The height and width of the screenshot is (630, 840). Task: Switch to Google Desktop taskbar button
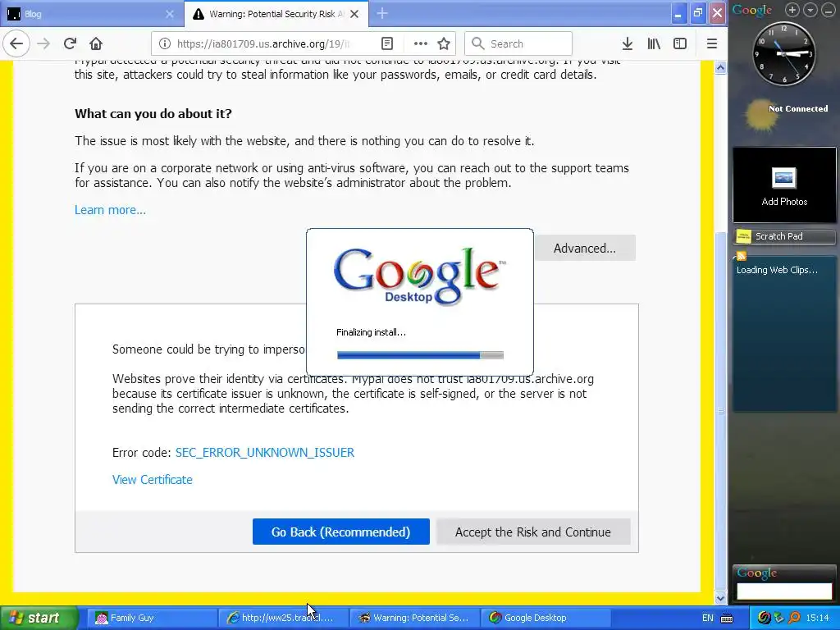point(546,618)
